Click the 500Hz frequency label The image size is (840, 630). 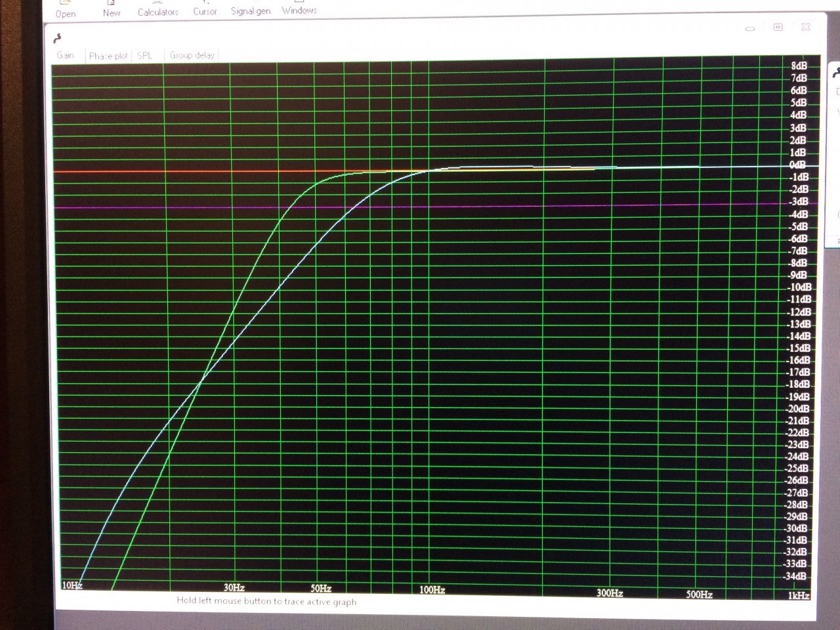(699, 595)
